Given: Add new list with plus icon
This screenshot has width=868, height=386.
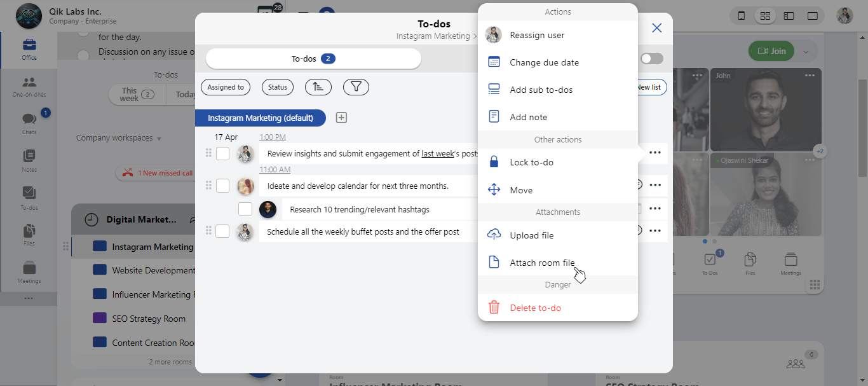Looking at the screenshot, I should coord(341,118).
